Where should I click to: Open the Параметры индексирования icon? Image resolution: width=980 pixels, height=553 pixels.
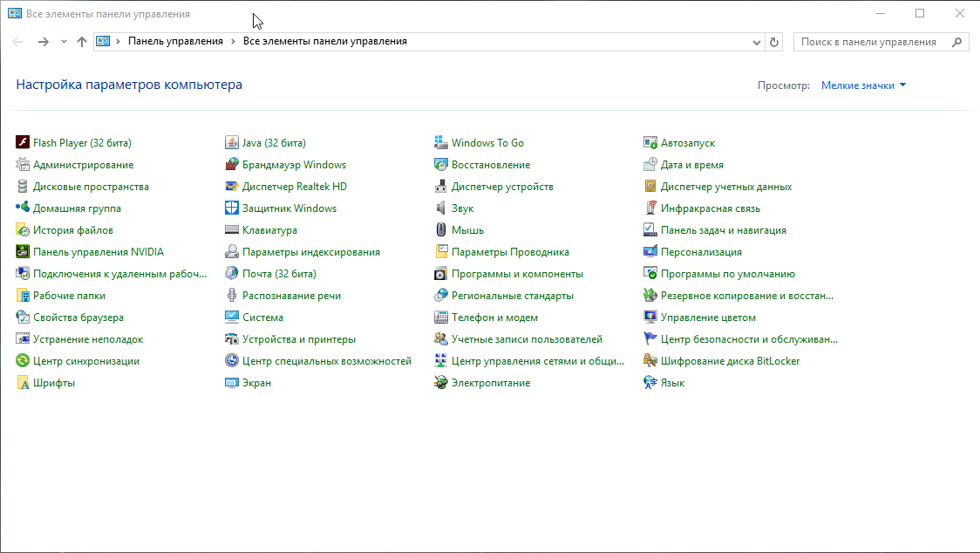point(232,251)
